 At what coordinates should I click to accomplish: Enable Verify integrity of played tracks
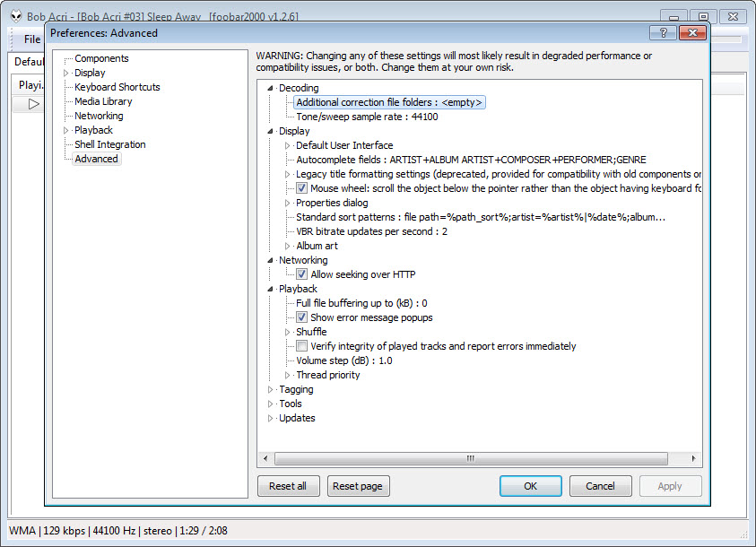coord(302,346)
